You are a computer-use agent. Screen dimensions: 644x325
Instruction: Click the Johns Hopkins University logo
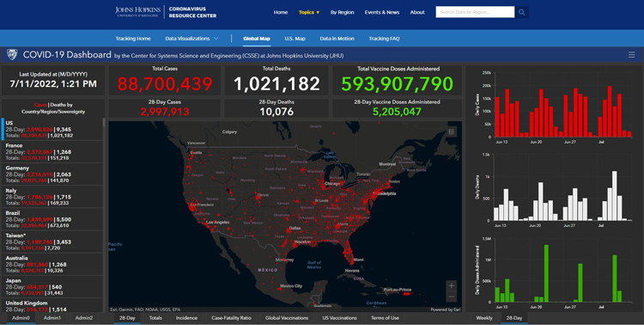pyautogui.click(x=137, y=12)
